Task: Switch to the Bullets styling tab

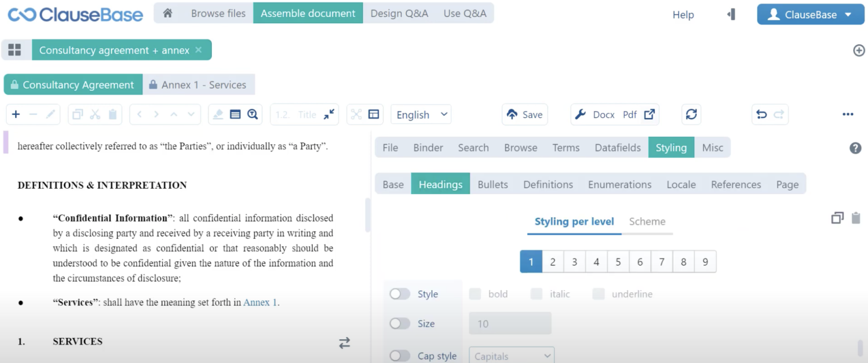Action: coord(492,184)
